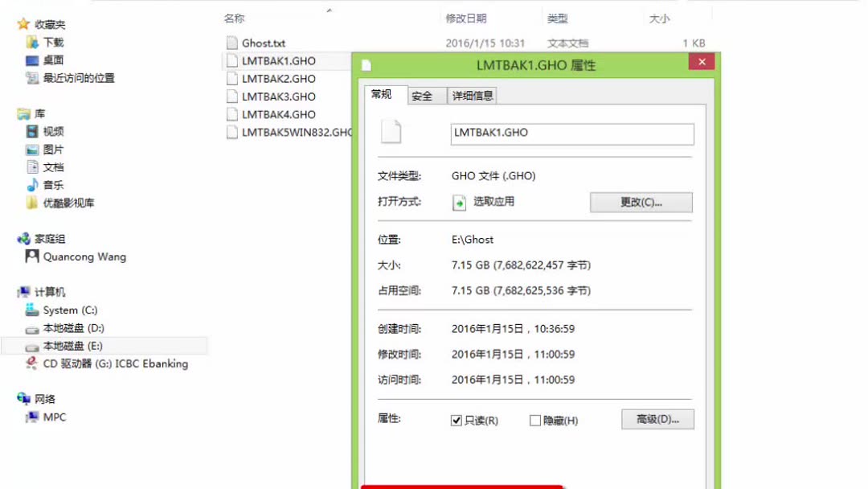
Task: Select the LMTBAK3.GHO file
Action: tap(277, 96)
